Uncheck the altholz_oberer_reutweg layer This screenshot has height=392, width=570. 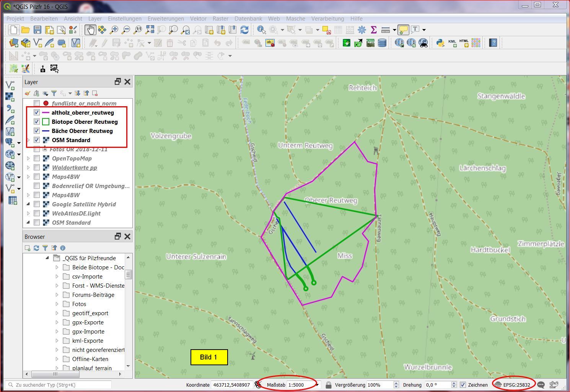tap(37, 113)
